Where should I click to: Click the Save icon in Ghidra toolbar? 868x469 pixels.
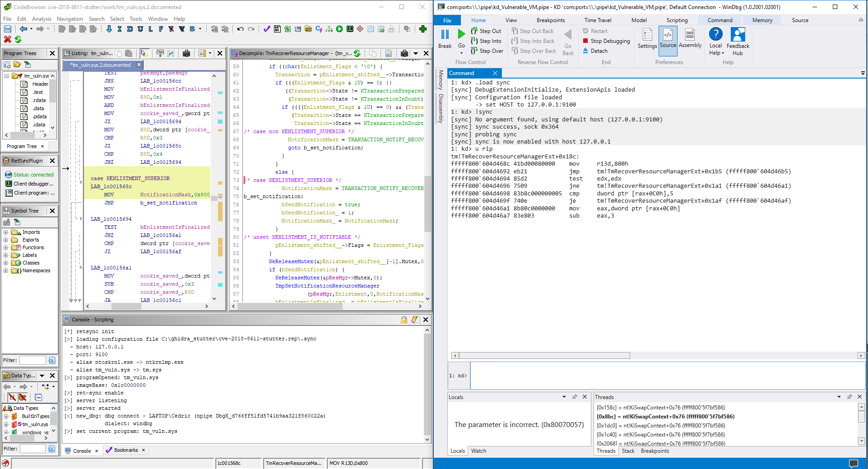[x=7, y=29]
